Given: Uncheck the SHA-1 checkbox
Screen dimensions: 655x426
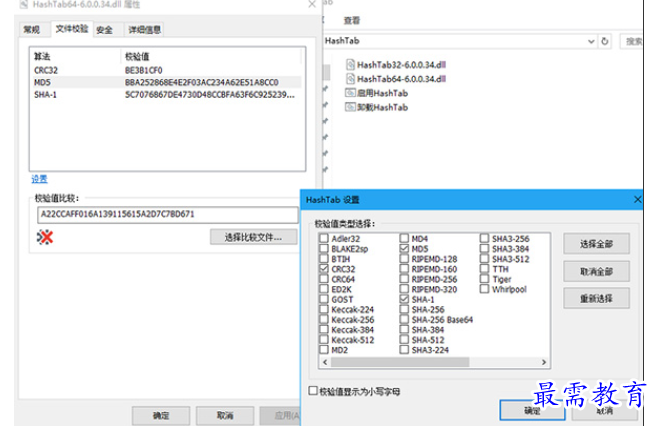Looking at the screenshot, I should coord(404,299).
